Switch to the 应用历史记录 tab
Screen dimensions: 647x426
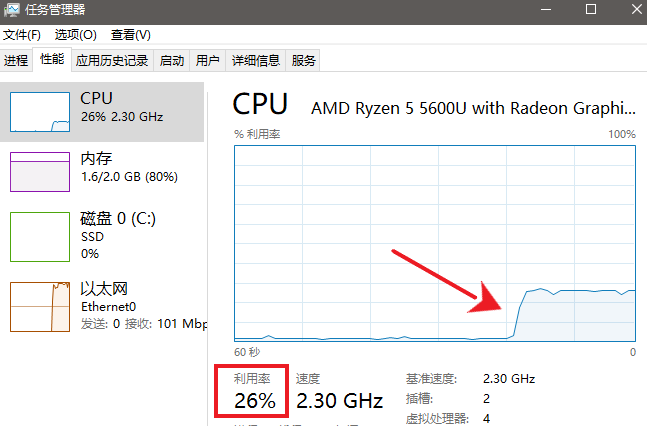pos(112,61)
